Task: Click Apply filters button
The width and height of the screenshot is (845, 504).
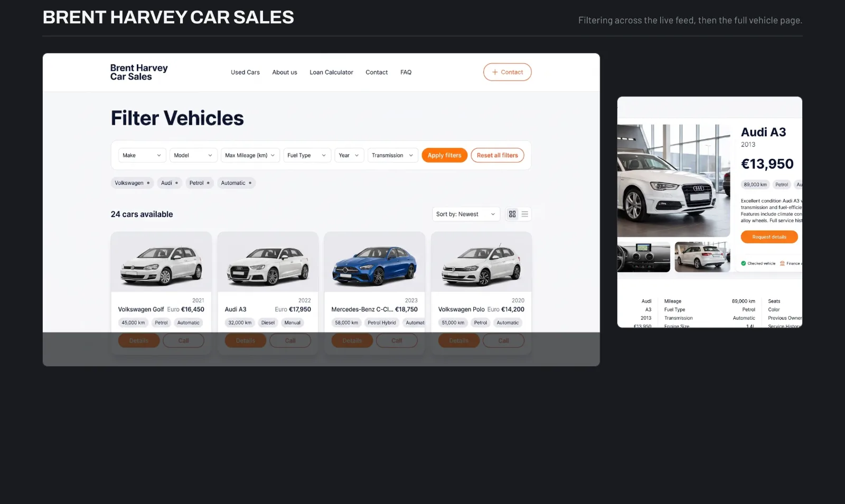Action: click(x=444, y=155)
